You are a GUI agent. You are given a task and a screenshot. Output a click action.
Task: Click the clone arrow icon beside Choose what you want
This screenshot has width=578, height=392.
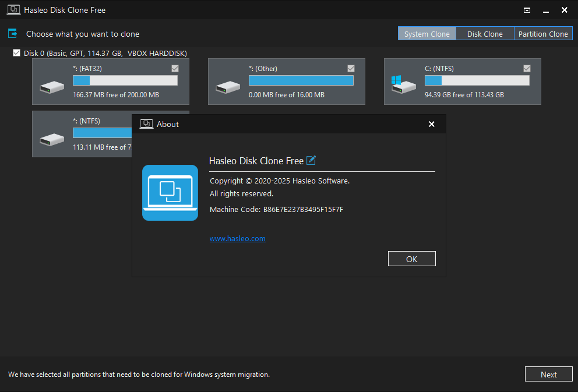[x=13, y=34]
